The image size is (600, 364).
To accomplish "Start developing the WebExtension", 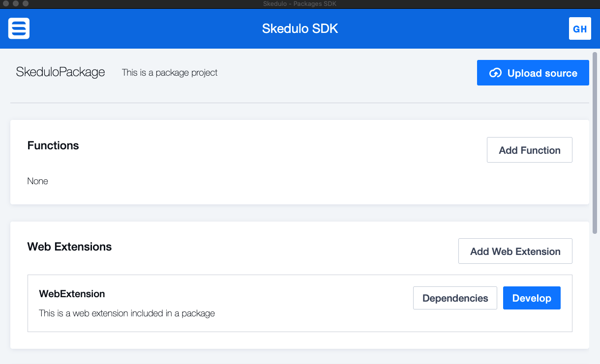I will 532,298.
